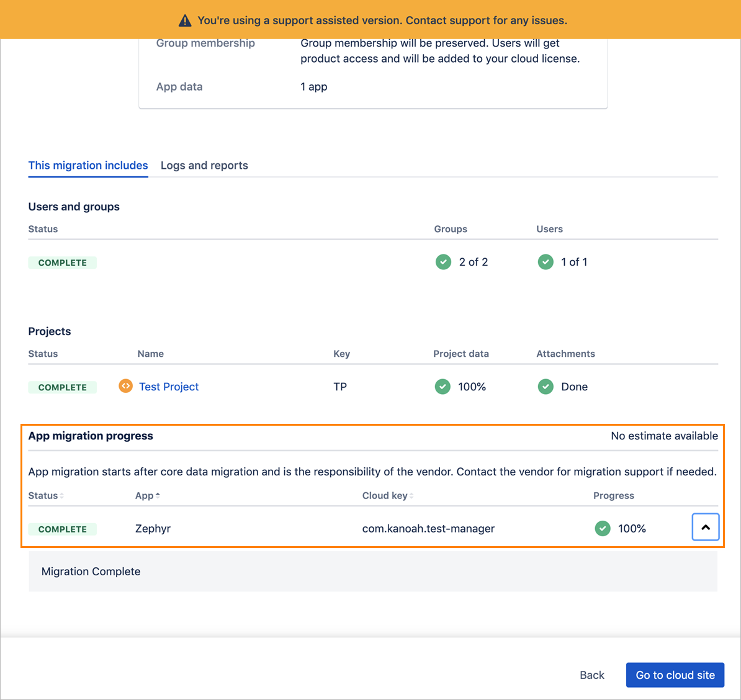The width and height of the screenshot is (741, 700).
Task: Click Test Project's orange project avatar icon
Action: tap(125, 386)
